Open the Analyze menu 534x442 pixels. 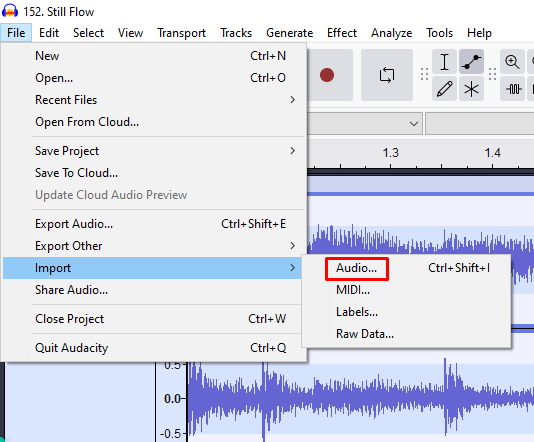391,33
